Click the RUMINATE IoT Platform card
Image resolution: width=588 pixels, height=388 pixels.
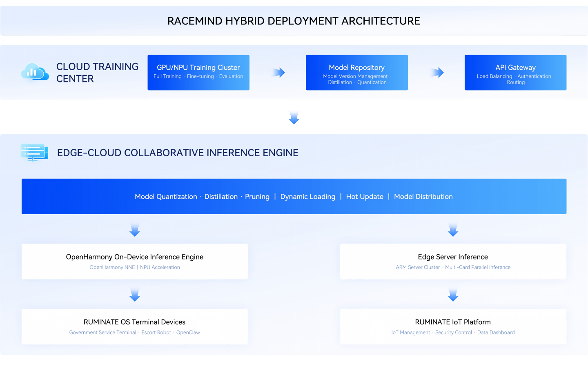point(453,327)
